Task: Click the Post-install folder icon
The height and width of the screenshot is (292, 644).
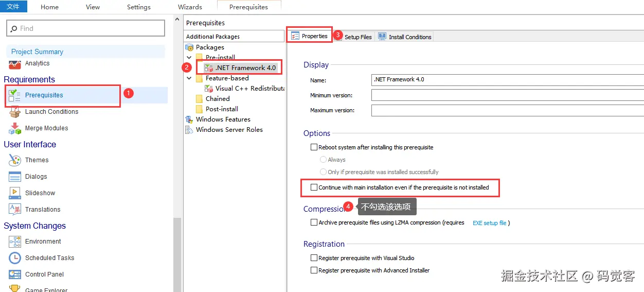Action: (199, 109)
